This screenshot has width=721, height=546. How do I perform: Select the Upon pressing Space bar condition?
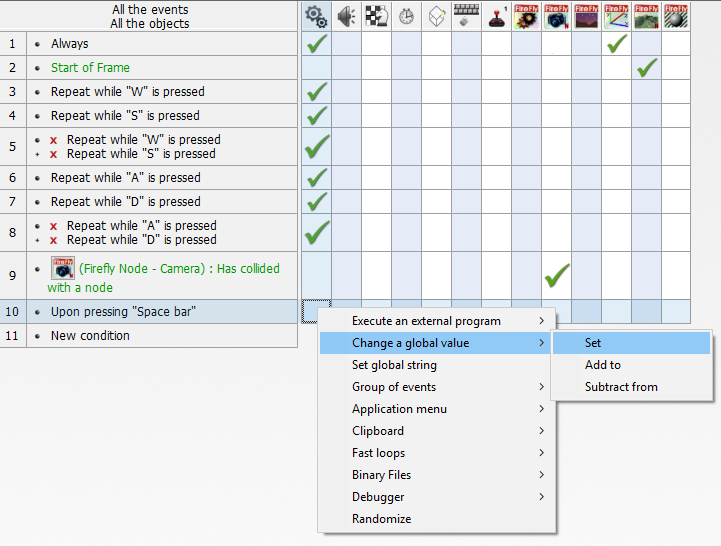[x=124, y=312]
